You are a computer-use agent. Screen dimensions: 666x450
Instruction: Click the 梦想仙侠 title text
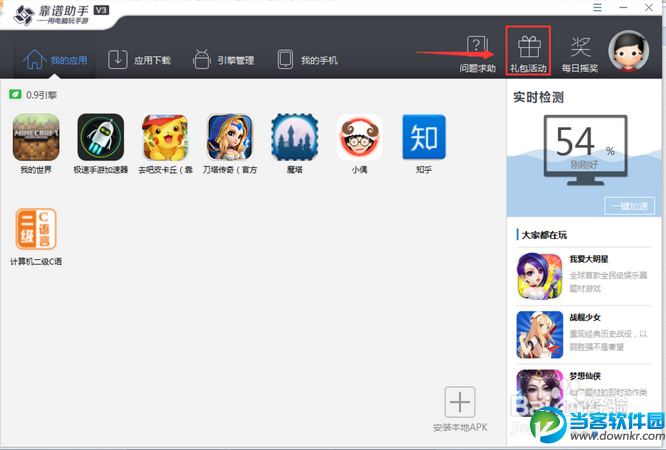pyautogui.click(x=585, y=376)
